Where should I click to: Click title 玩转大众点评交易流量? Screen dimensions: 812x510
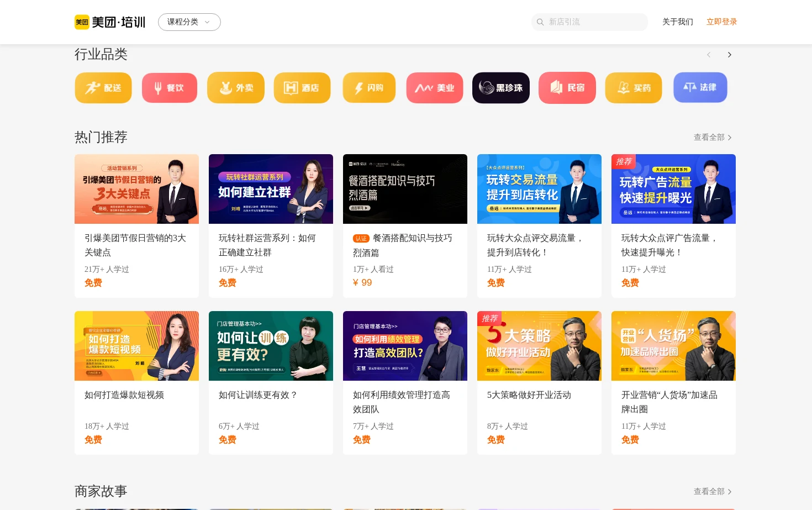pos(535,245)
